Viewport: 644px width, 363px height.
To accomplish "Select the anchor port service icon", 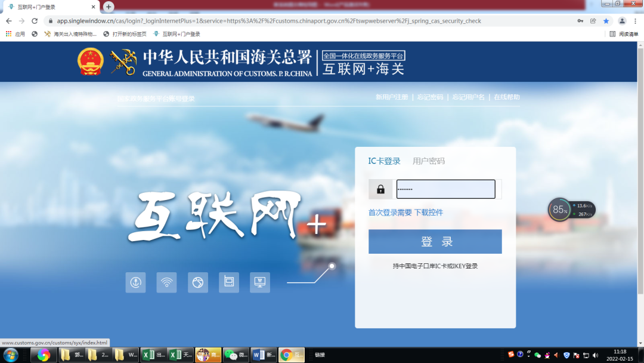I will 135,282.
